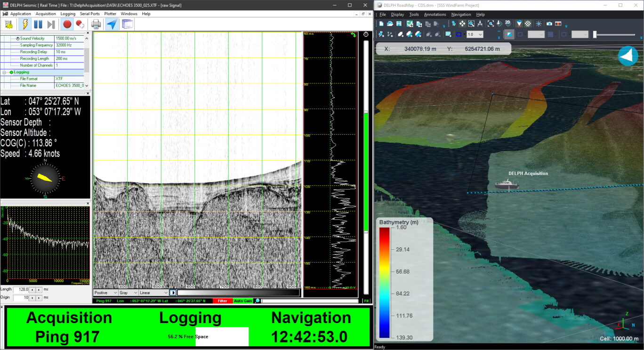
Task: Click the large blue north arrow compass button
Action: [628, 56]
